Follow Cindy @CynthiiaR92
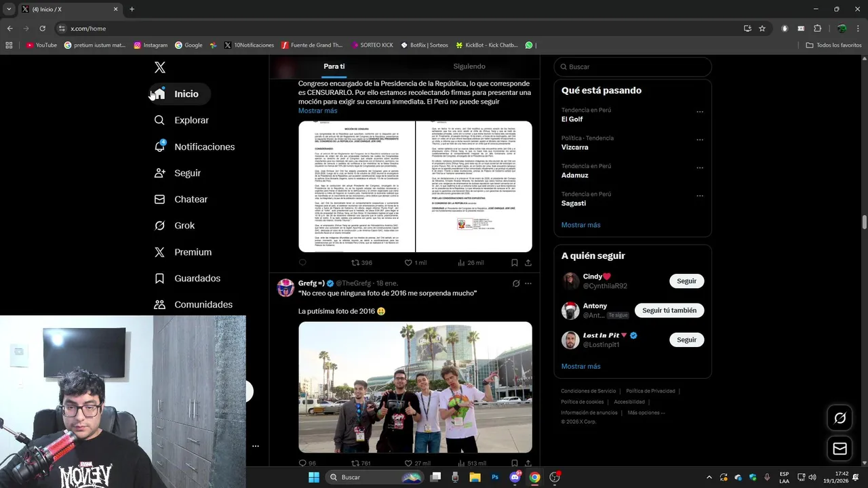The image size is (868, 488). [x=686, y=281]
